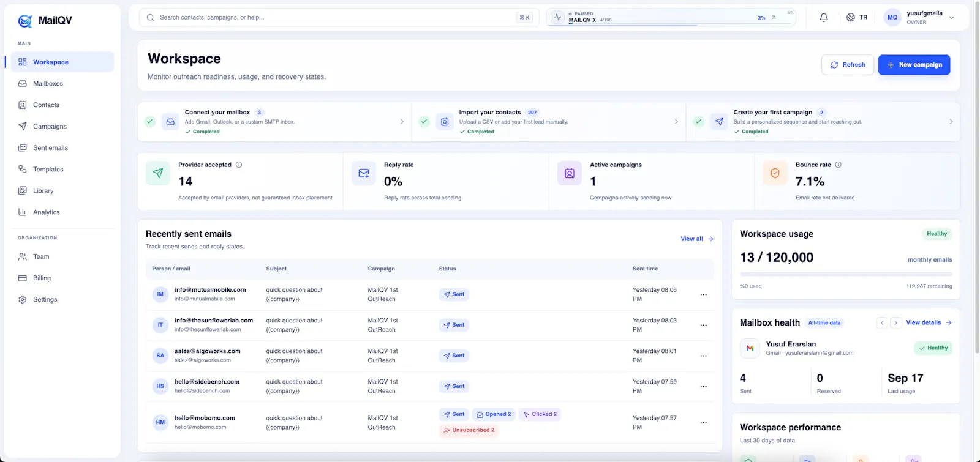Open options menu for hello@mobomo.com row

(x=704, y=422)
